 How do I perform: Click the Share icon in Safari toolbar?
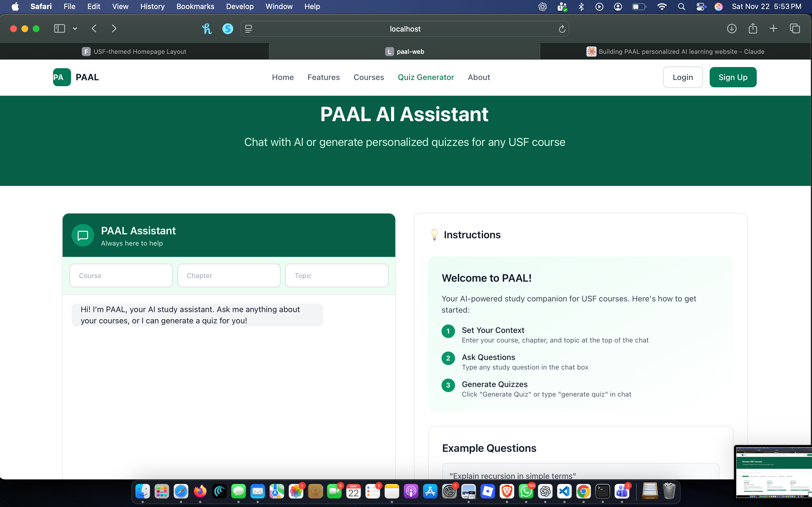coord(753,29)
